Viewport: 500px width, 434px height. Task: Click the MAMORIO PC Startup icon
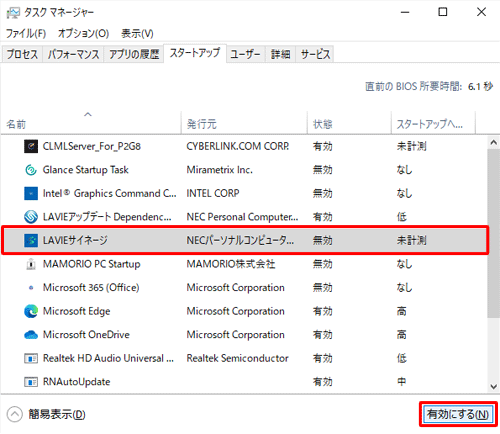coord(31,264)
